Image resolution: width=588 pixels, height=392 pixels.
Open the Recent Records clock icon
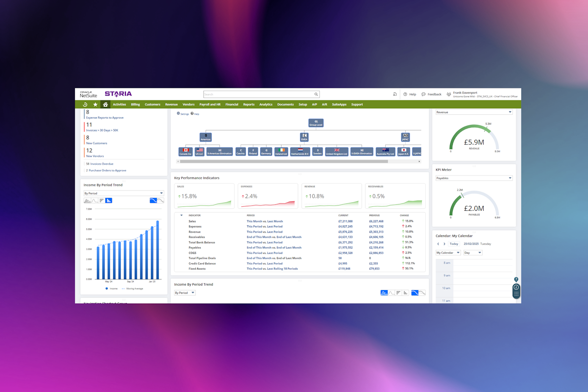tap(85, 104)
